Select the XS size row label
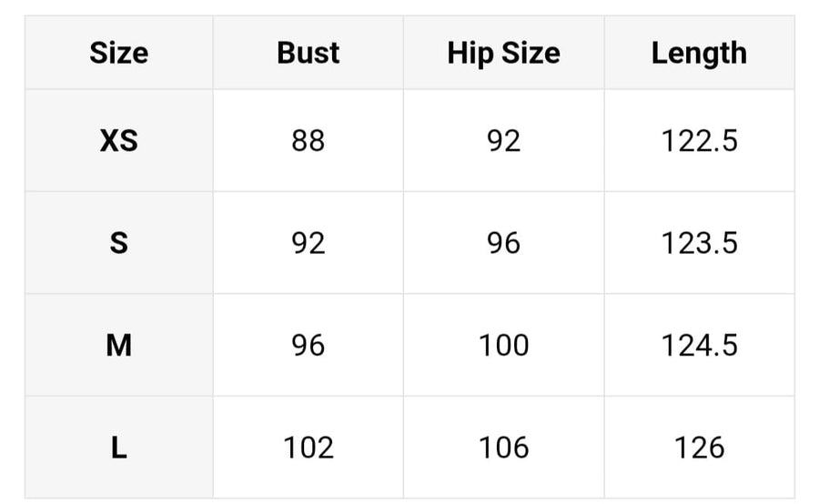This screenshot has width=819, height=504. pos(118,140)
